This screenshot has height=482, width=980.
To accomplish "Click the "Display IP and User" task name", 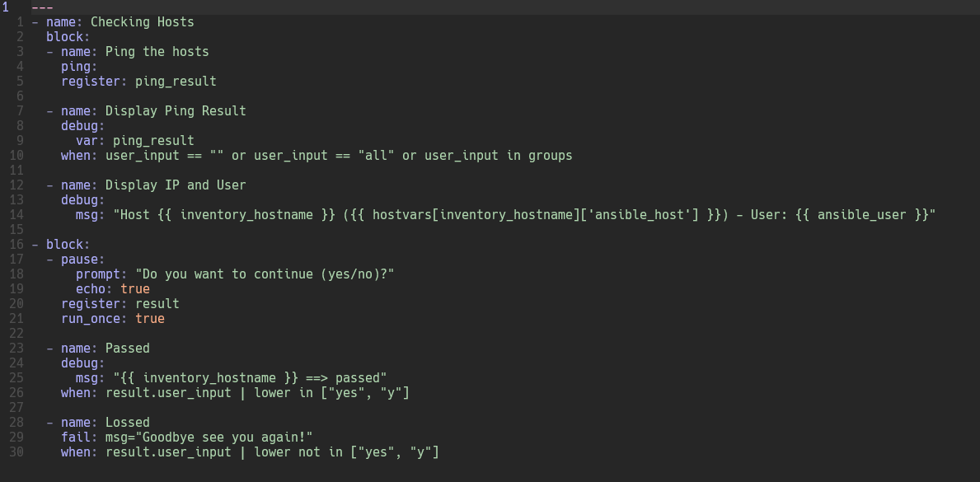I will 176,185.
